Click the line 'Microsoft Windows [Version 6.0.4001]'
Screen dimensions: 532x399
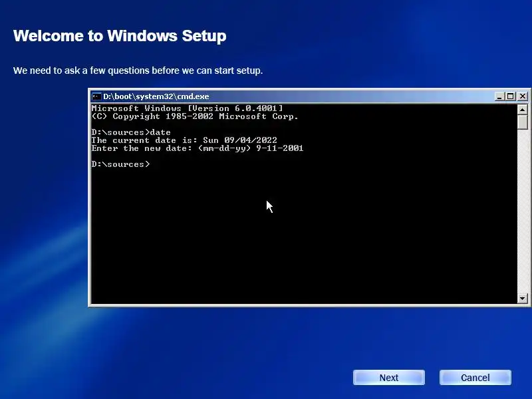tap(187, 108)
